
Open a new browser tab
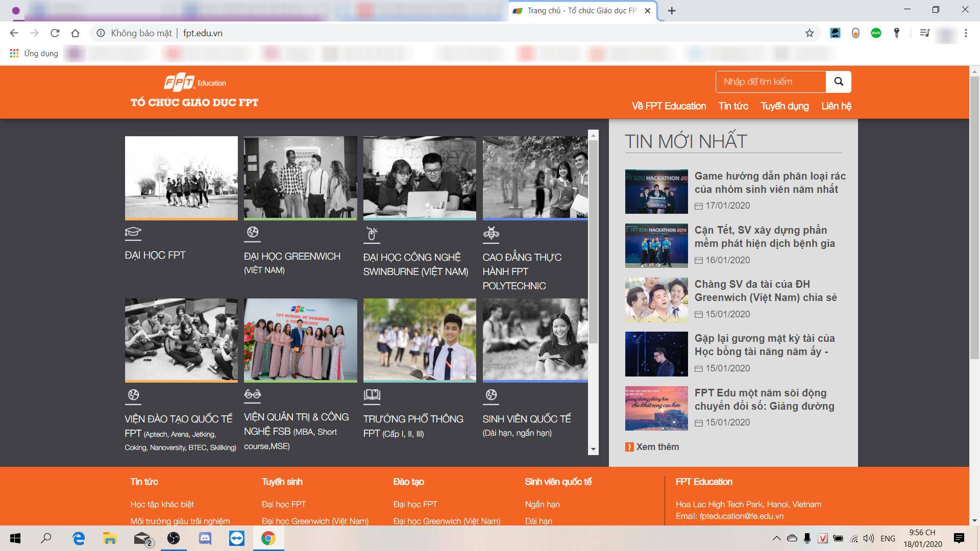click(672, 11)
